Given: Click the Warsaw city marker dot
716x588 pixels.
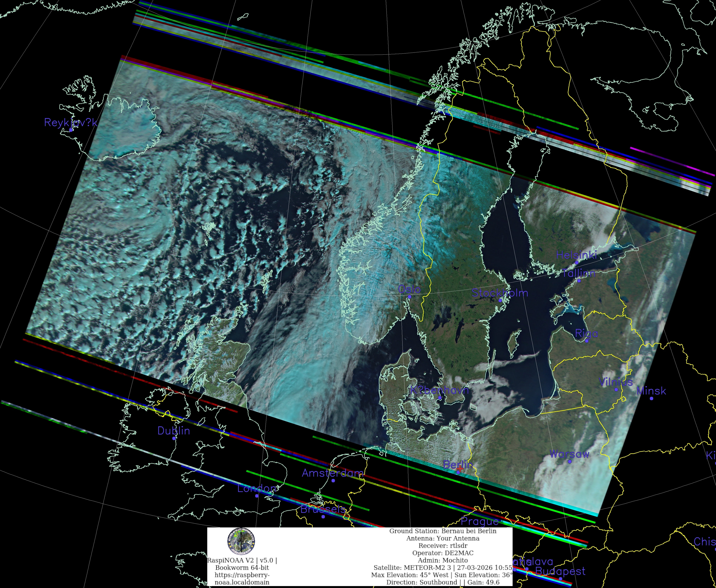Looking at the screenshot, I should (570, 461).
